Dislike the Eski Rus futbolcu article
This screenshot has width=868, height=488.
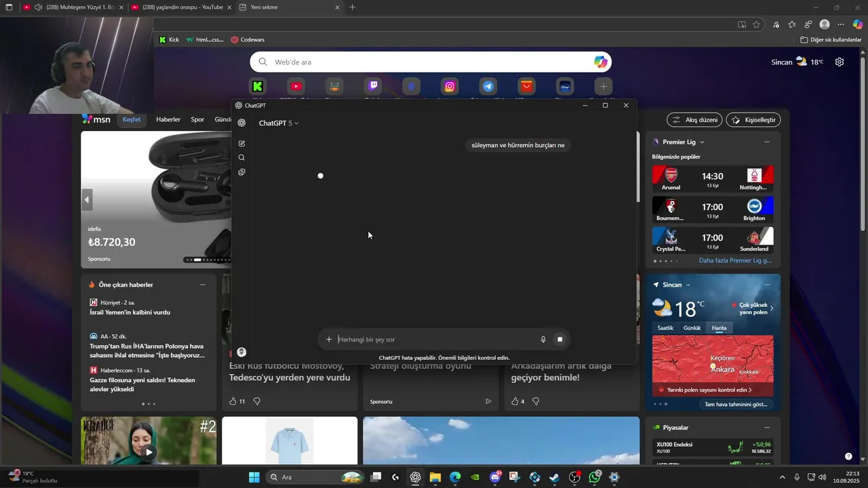pos(257,401)
